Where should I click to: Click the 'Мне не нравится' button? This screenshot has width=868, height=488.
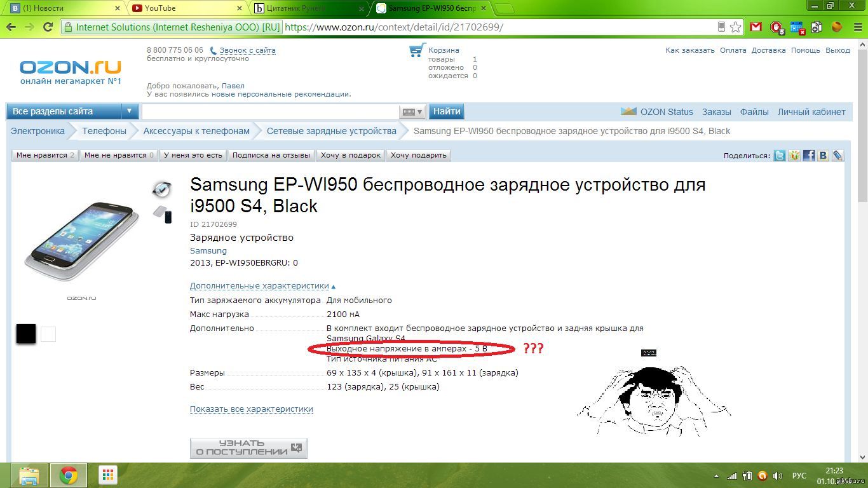(x=119, y=155)
